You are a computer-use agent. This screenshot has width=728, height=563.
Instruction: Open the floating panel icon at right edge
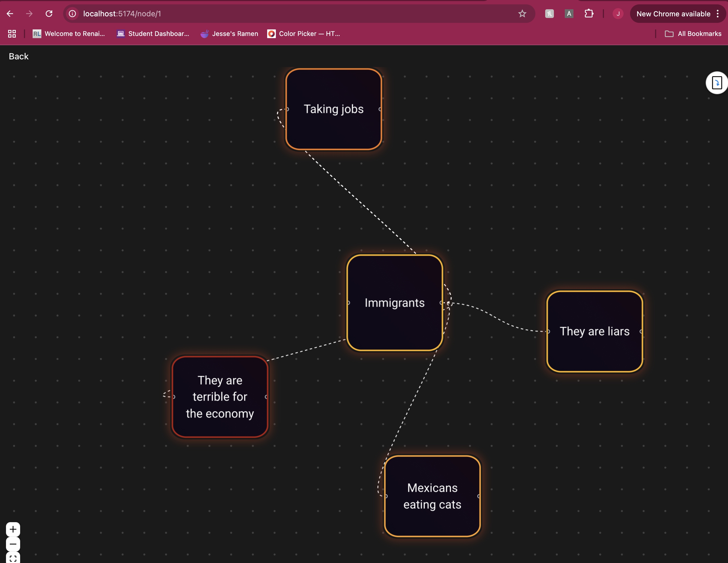pyautogui.click(x=716, y=83)
